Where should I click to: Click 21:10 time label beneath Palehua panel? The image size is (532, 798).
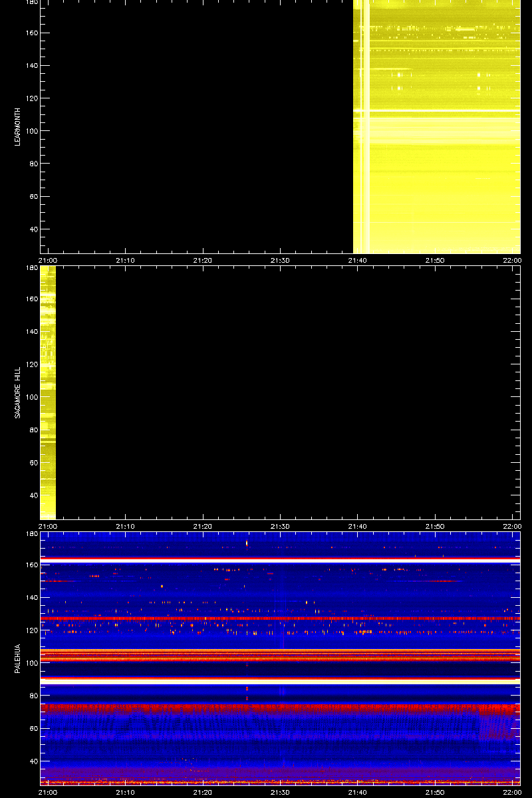[125, 792]
